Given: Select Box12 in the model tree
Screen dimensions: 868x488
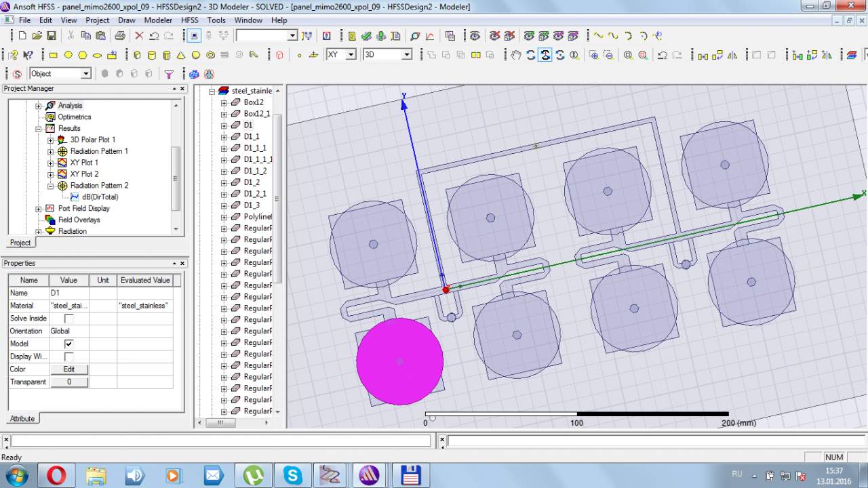Looking at the screenshot, I should pyautogui.click(x=253, y=102).
